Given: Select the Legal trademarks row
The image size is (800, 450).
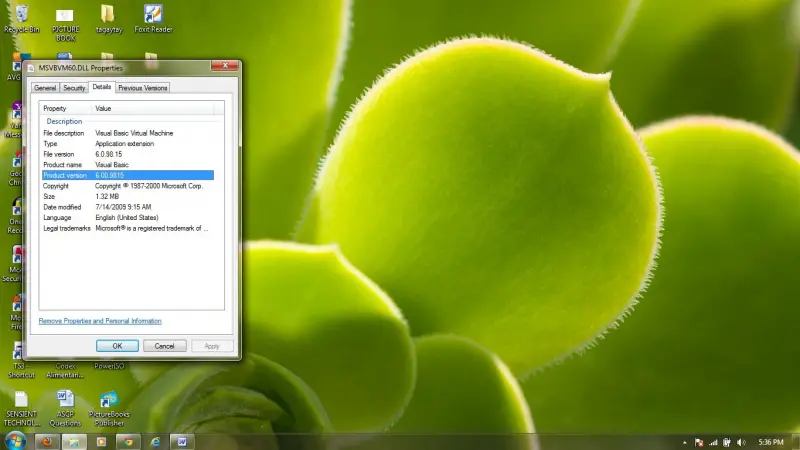Looking at the screenshot, I should (x=128, y=229).
